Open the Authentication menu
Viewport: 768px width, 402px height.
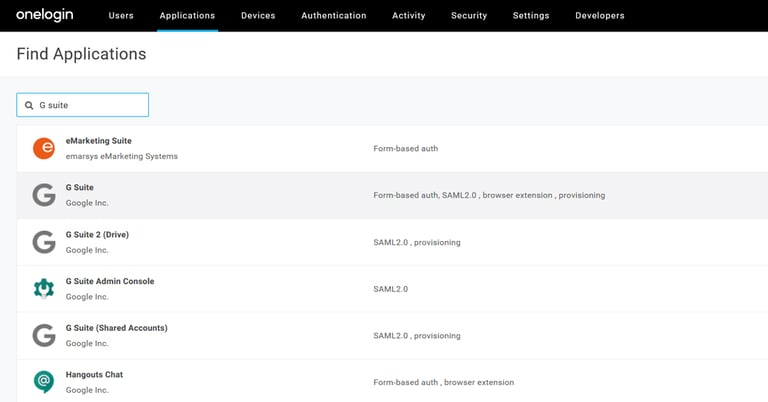click(333, 16)
